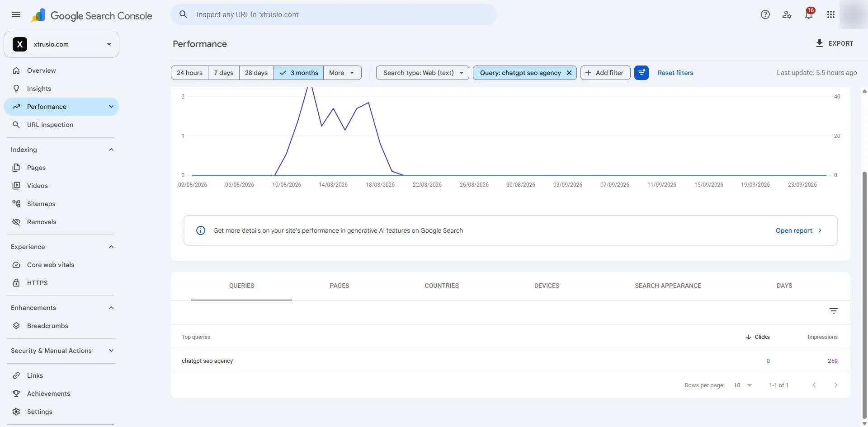The width and height of the screenshot is (868, 427).
Task: Go to next page of results
Action: point(835,385)
